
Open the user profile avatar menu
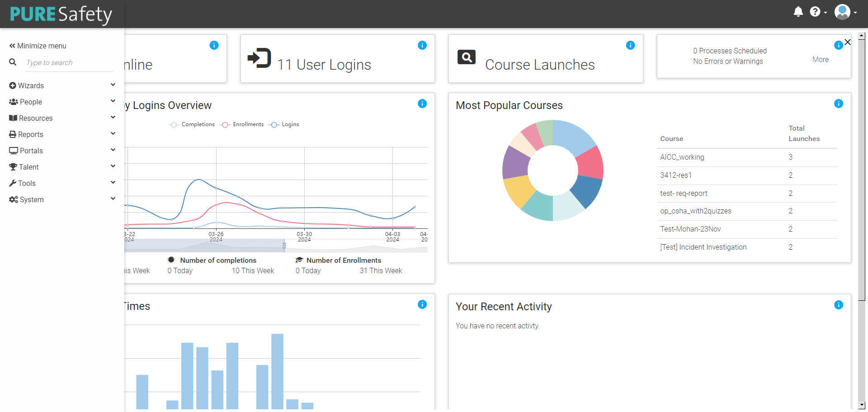click(x=842, y=12)
